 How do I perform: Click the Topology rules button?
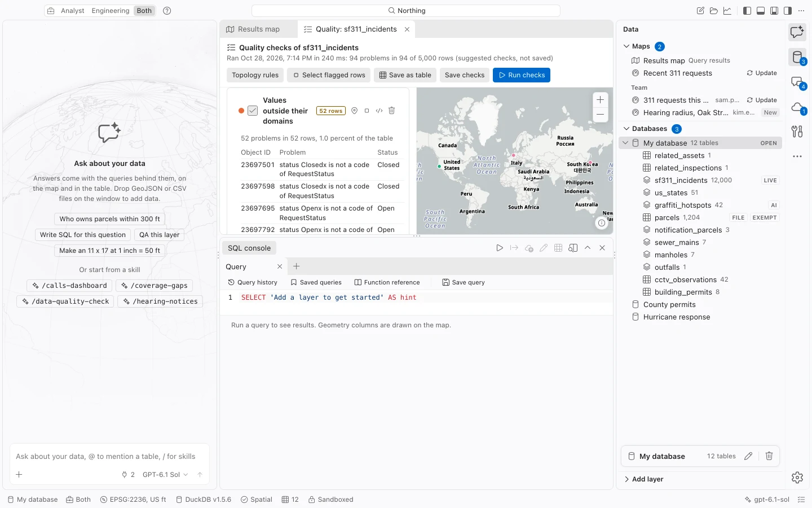255,75
